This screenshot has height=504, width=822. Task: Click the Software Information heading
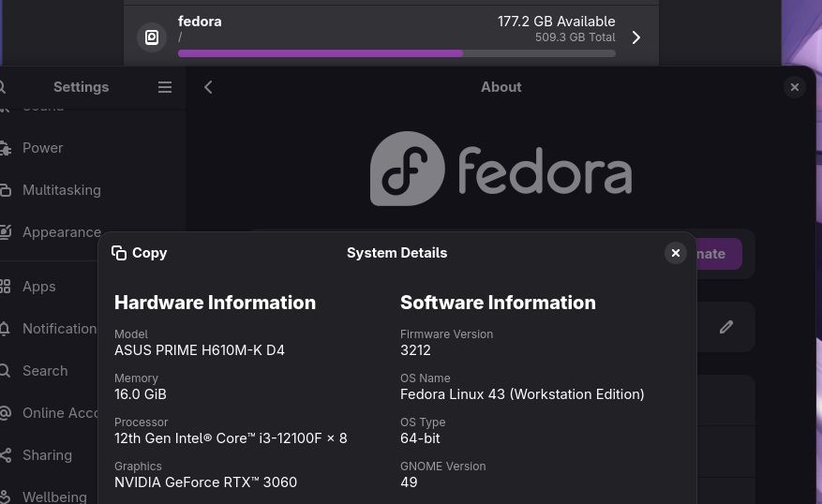[x=498, y=303]
